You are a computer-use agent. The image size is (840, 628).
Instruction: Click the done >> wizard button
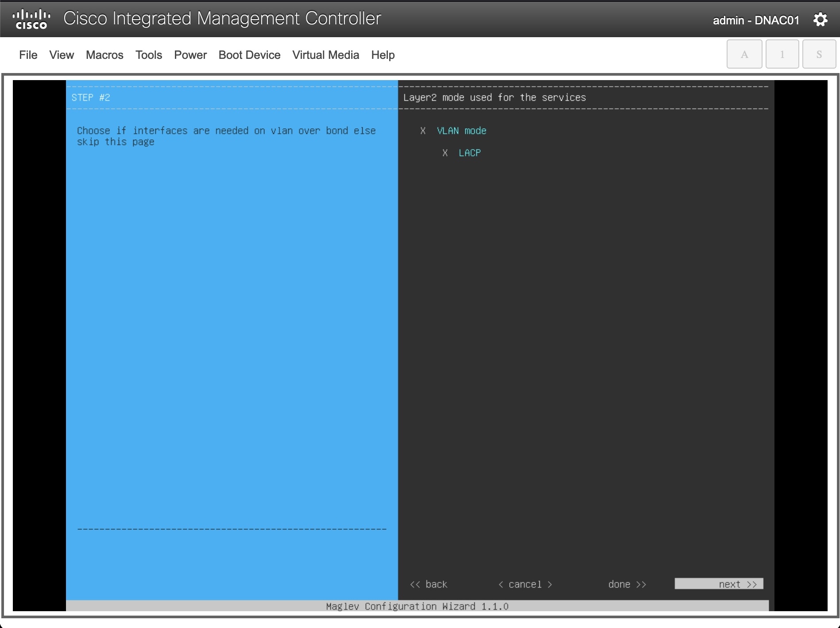point(627,584)
